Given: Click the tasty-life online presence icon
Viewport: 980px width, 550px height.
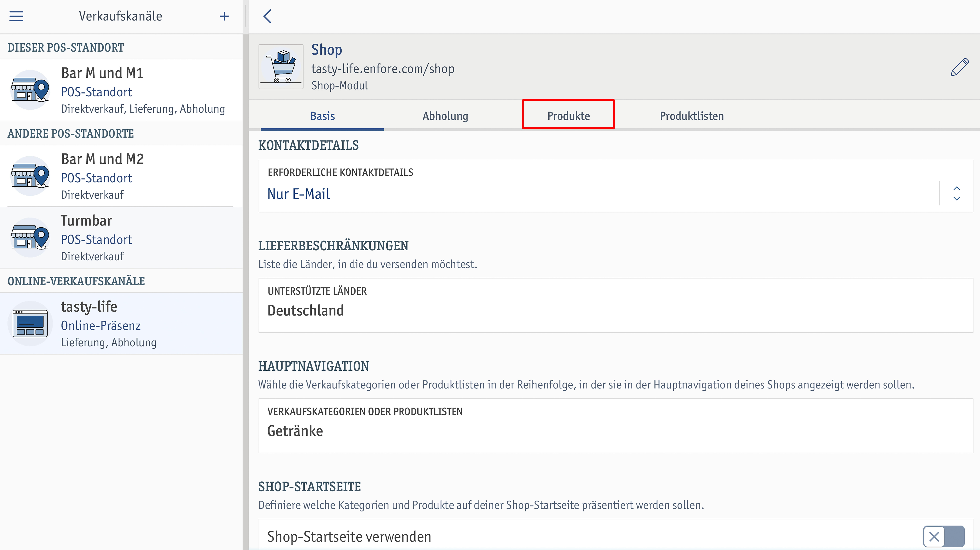Looking at the screenshot, I should [x=30, y=324].
